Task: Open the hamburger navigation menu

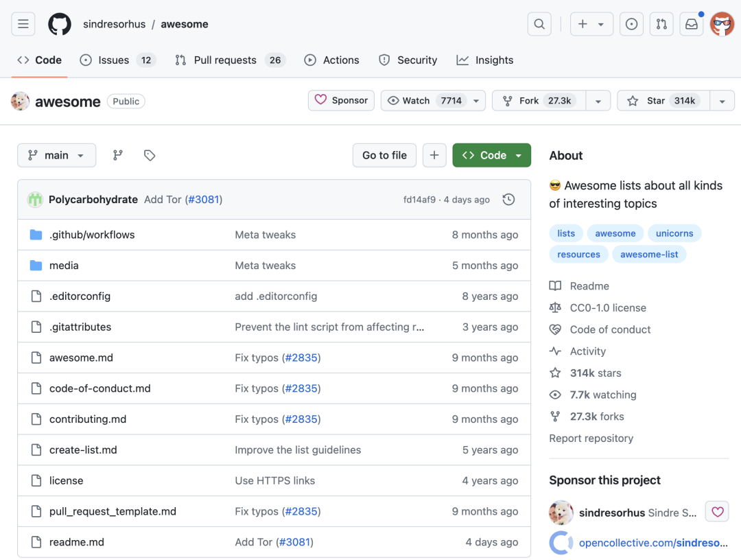Action: tap(23, 23)
